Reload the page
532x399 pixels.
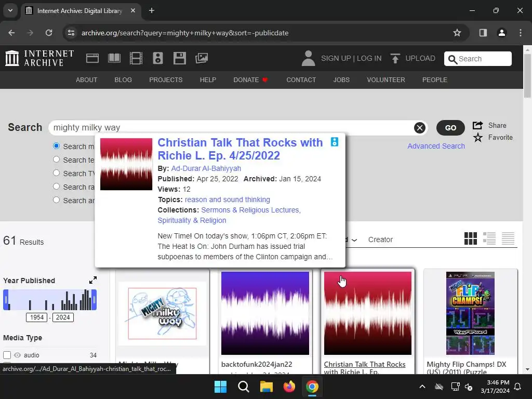49,33
